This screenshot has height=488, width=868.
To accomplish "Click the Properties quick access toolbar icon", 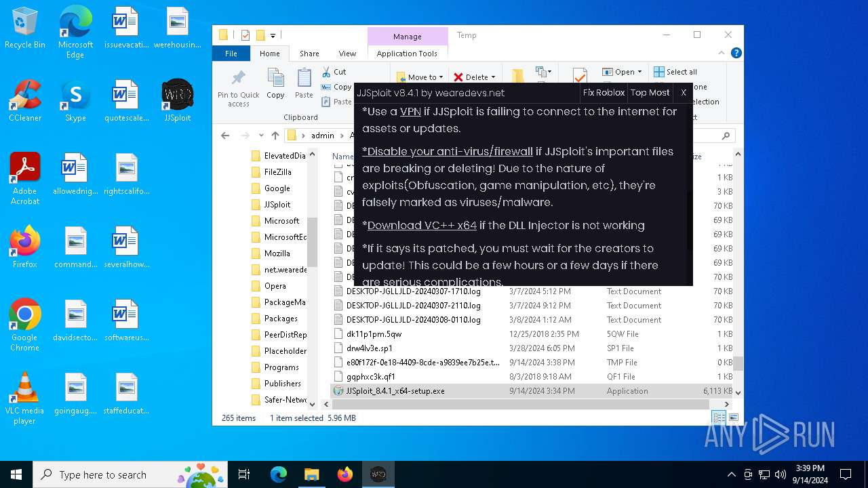I will pyautogui.click(x=245, y=35).
